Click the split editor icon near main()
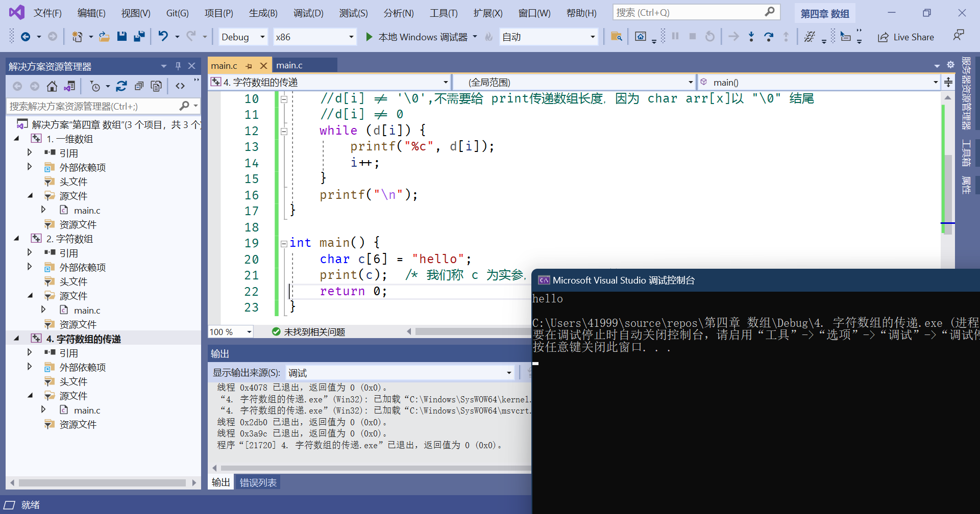 [x=948, y=82]
